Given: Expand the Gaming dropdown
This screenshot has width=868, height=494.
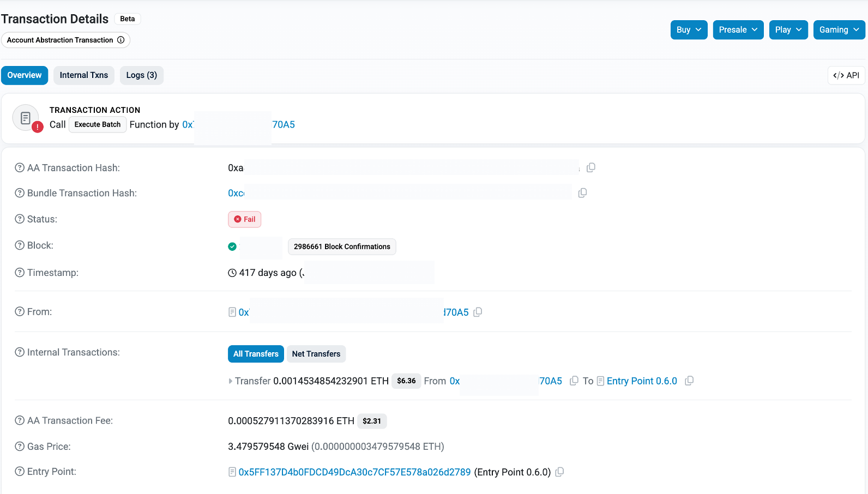Looking at the screenshot, I should click(x=839, y=30).
